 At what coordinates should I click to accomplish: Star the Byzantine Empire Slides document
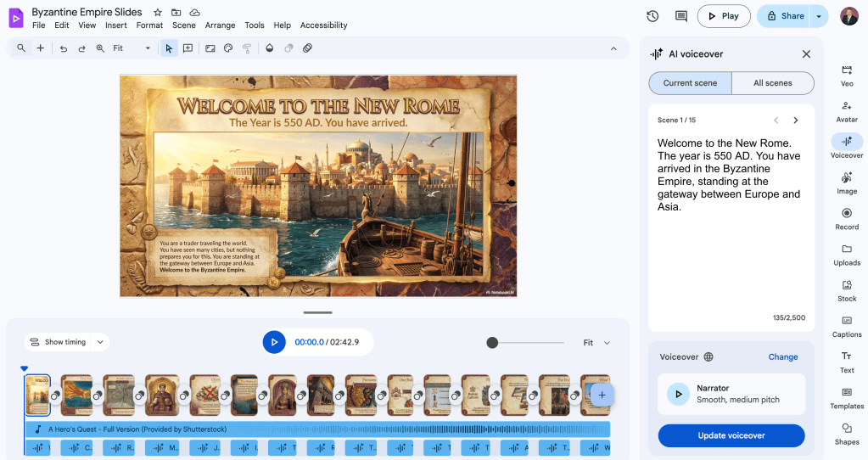coord(159,13)
